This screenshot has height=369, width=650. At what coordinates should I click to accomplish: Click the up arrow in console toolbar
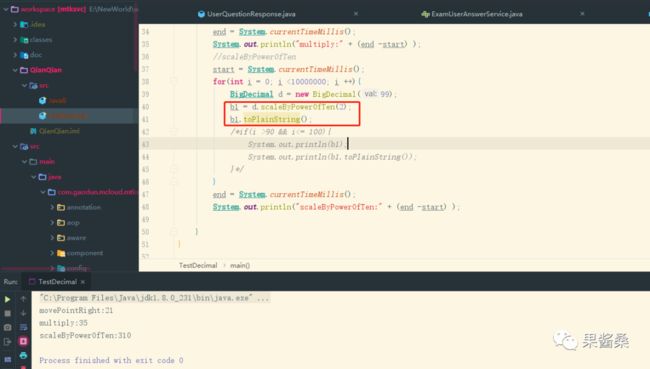point(23,299)
